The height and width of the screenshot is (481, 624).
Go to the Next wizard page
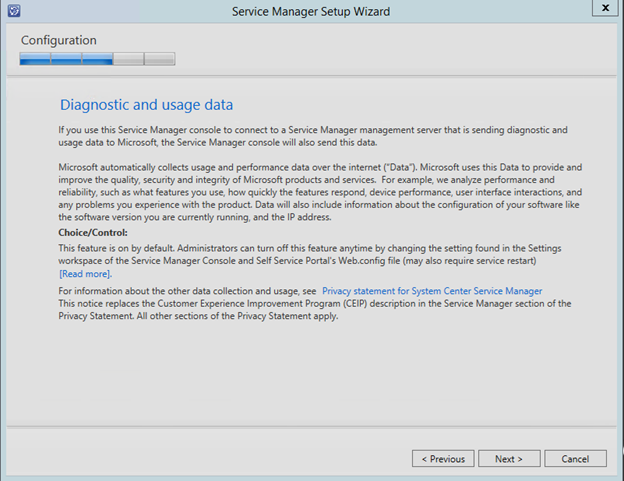click(509, 459)
